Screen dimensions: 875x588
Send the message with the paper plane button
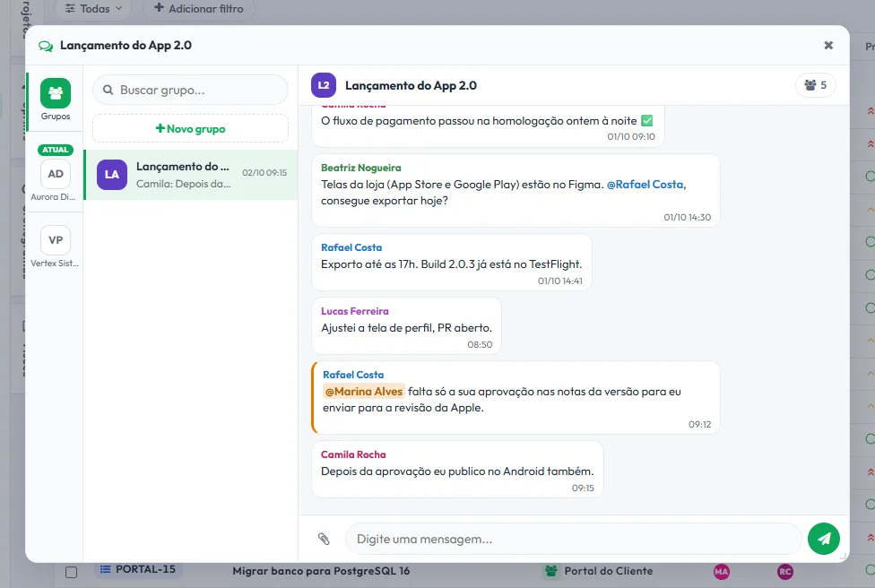pos(824,539)
